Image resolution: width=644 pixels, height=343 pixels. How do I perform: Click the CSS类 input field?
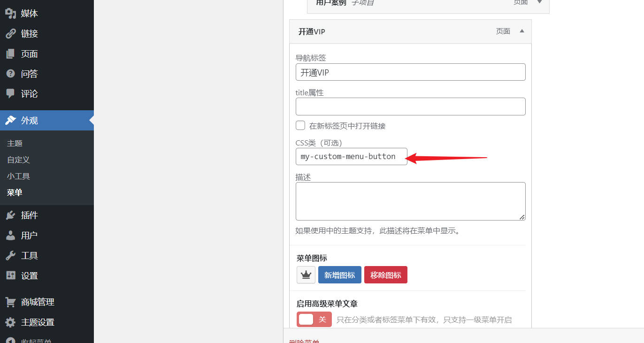point(351,157)
